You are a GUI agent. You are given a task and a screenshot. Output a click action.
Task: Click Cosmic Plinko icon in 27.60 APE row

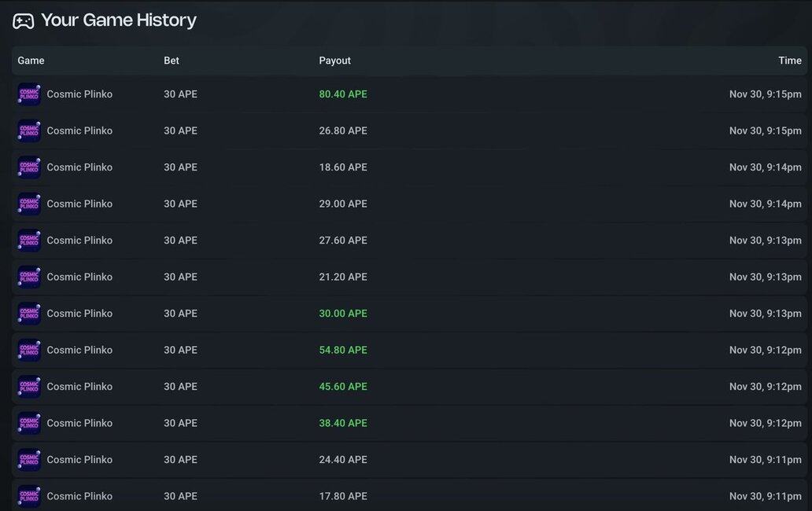[x=29, y=241]
